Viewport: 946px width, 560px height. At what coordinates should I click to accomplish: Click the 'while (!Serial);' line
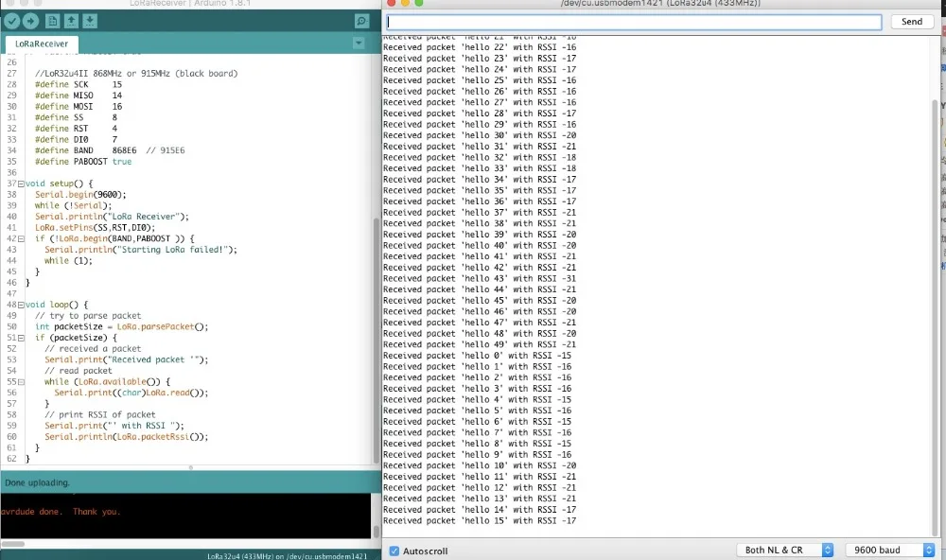[74, 206]
